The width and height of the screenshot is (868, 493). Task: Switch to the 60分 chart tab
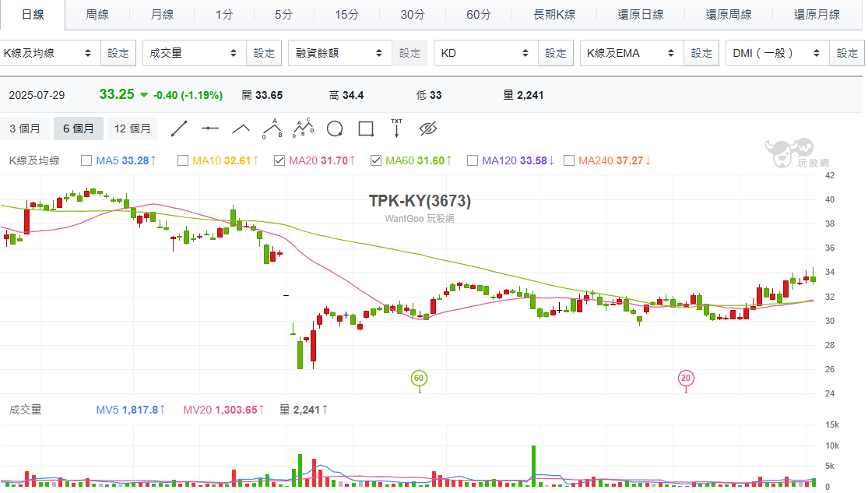[479, 15]
